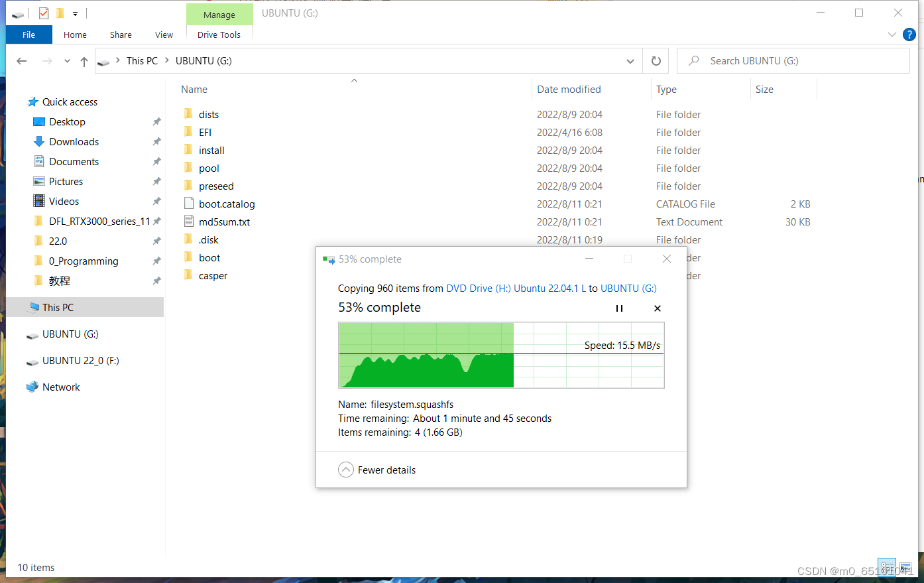Open Desktop in the navigation pane

point(67,122)
